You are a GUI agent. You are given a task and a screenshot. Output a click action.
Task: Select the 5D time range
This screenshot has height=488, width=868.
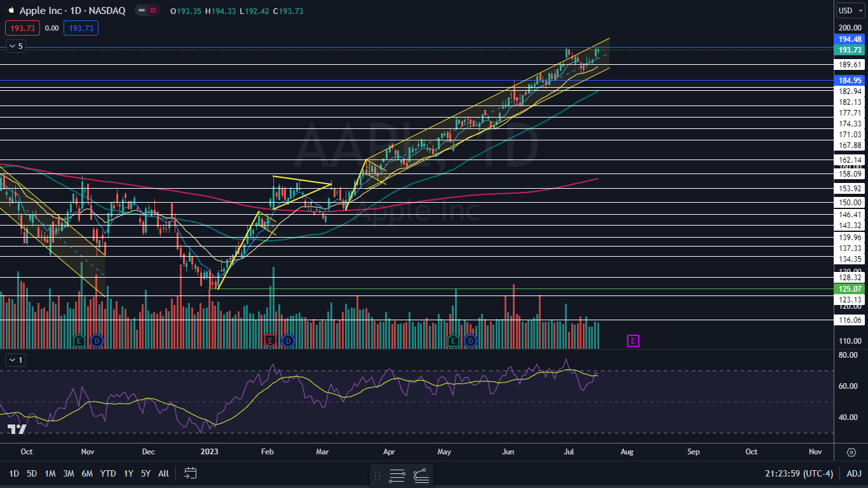click(32, 473)
